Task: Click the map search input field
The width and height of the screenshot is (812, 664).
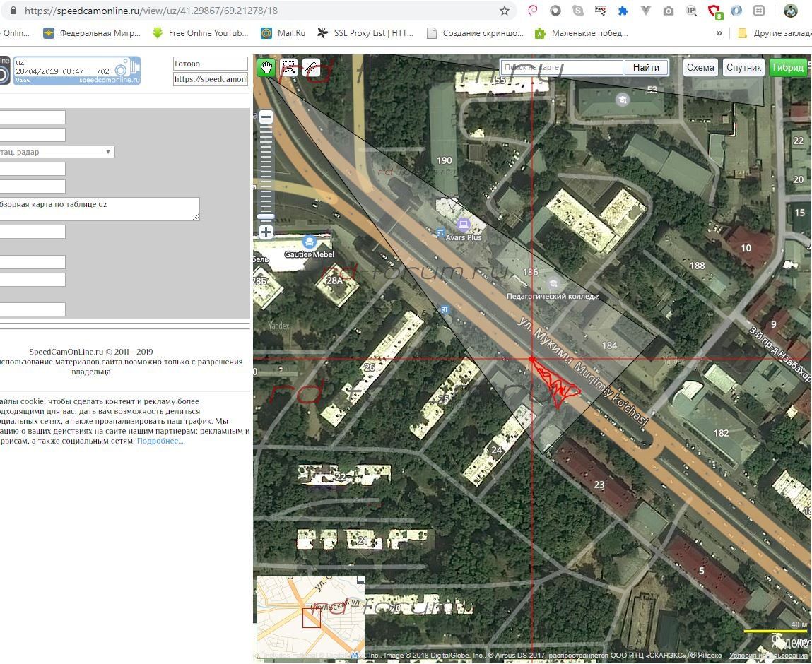Action: point(562,67)
